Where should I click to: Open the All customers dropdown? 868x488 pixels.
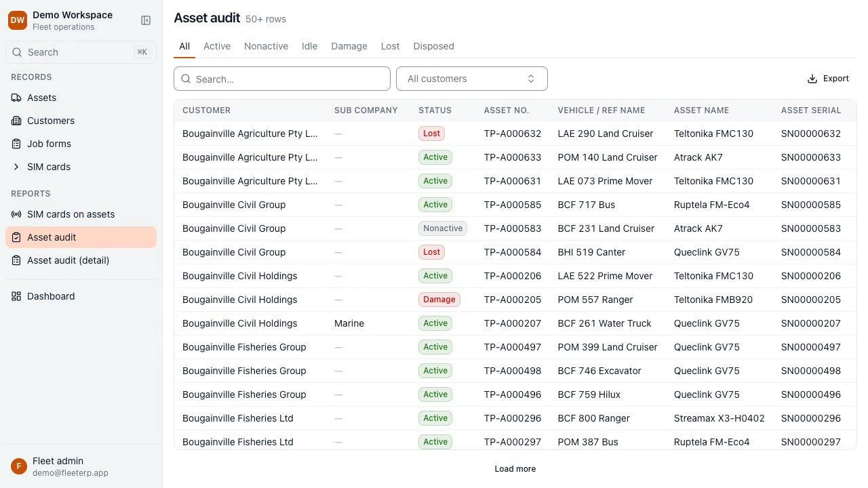pyautogui.click(x=472, y=79)
